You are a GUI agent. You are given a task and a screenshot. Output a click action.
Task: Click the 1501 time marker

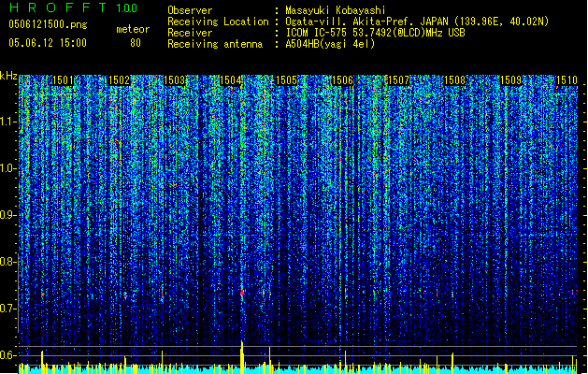[x=63, y=80]
